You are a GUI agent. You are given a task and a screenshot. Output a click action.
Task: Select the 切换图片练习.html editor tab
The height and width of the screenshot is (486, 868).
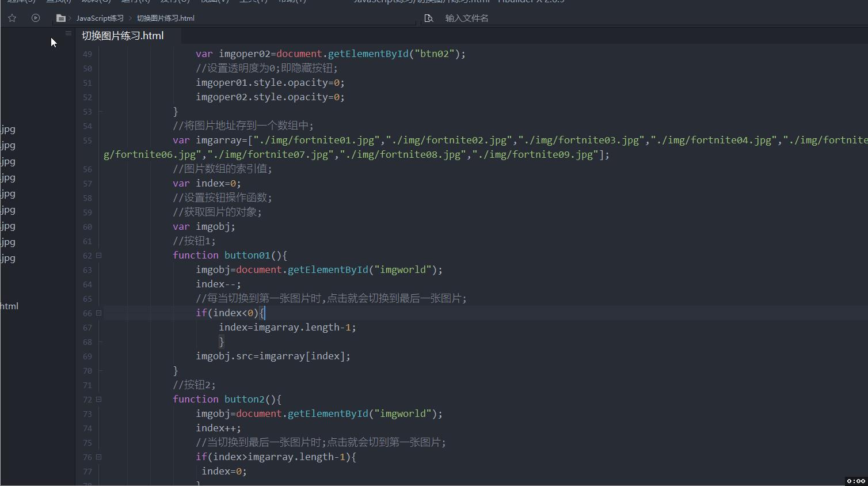pos(123,36)
